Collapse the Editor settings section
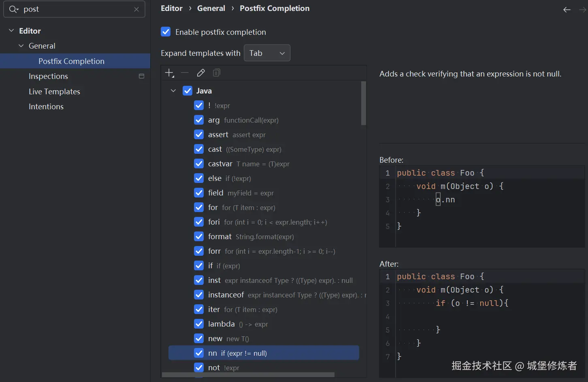This screenshot has width=588, height=382. coord(11,31)
